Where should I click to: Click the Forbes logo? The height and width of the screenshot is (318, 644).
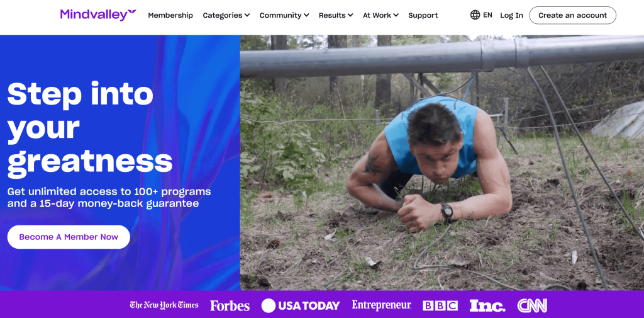click(230, 305)
